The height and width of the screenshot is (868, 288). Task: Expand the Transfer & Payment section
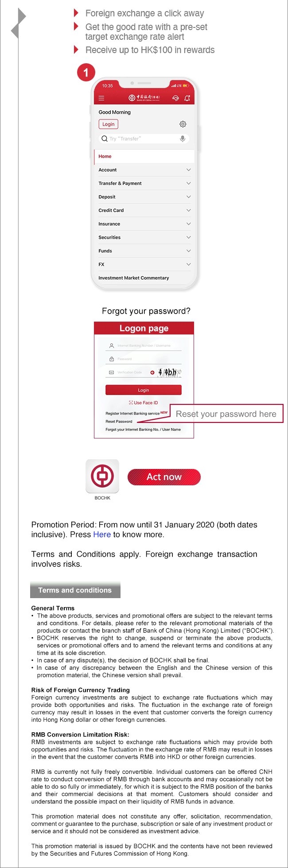(x=144, y=183)
